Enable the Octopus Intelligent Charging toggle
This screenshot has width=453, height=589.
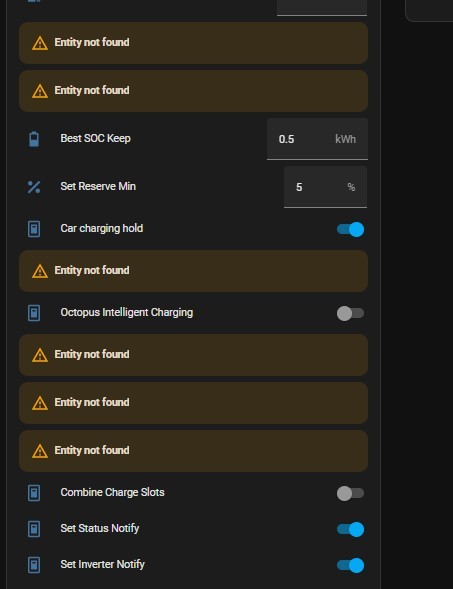pos(350,313)
